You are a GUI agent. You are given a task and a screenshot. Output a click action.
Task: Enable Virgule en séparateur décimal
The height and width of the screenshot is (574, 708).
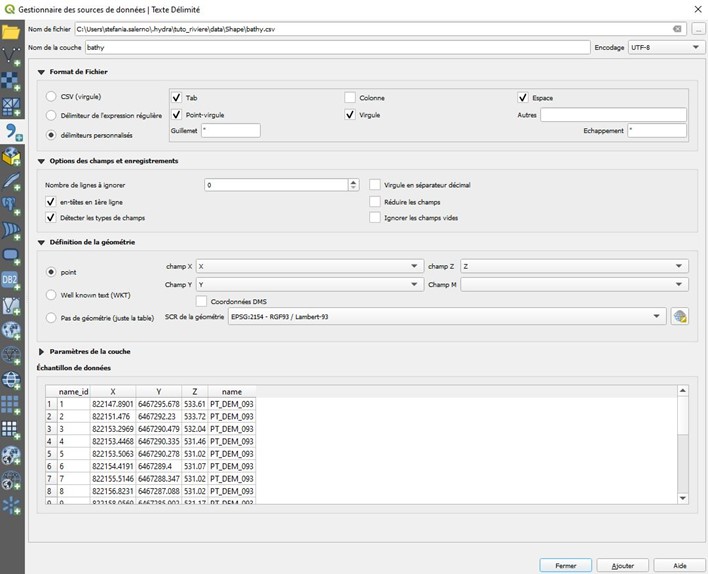(x=375, y=185)
